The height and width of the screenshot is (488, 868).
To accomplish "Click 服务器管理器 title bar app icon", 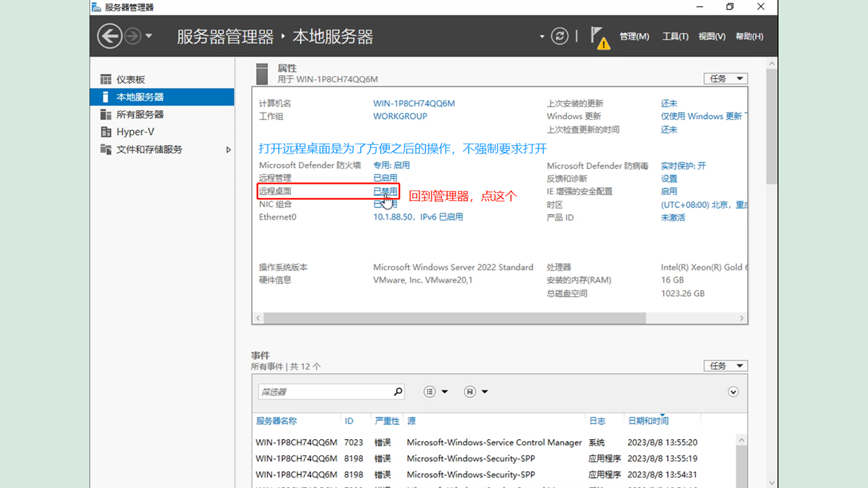I will click(x=96, y=7).
